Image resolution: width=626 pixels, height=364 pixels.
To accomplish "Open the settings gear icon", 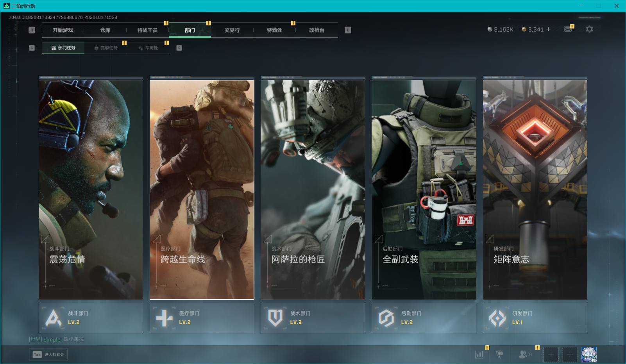I will (x=589, y=29).
